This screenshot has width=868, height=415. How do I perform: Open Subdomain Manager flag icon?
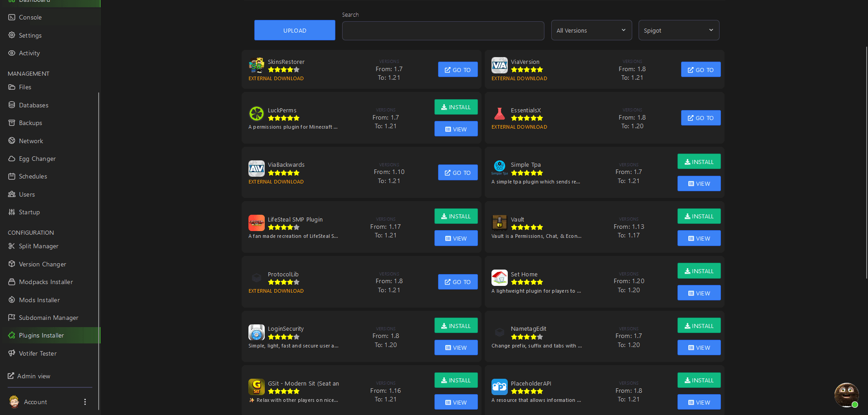click(12, 318)
